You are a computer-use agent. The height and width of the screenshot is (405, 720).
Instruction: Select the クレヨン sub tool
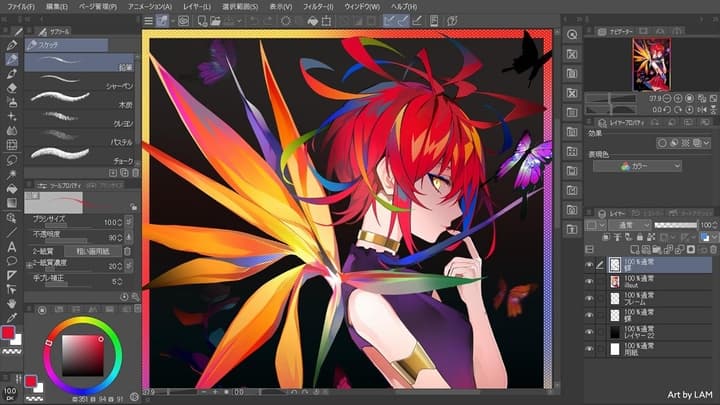click(79, 118)
